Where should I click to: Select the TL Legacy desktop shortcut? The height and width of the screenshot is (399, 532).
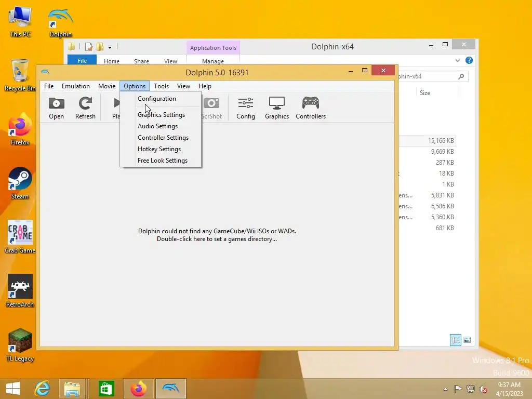pyautogui.click(x=20, y=345)
